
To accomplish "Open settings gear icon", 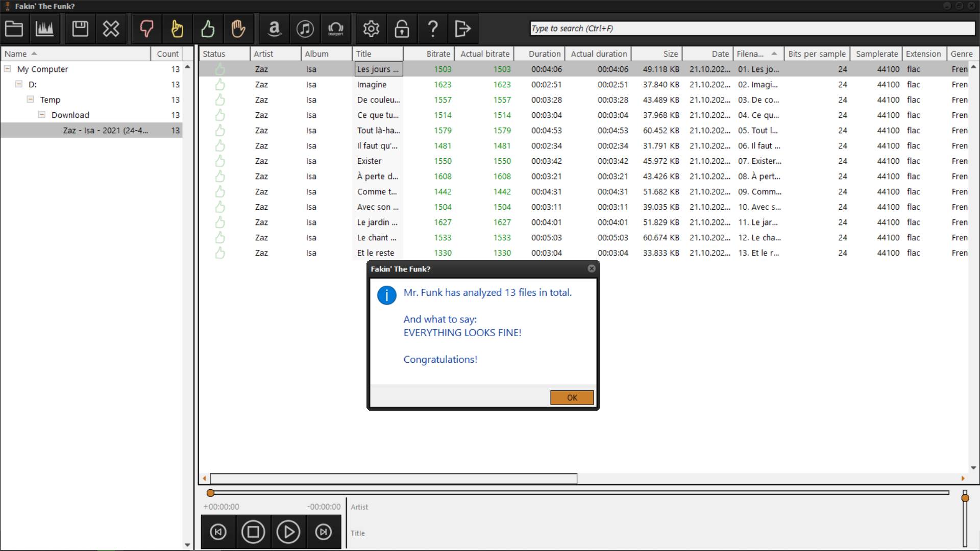I will (x=371, y=29).
